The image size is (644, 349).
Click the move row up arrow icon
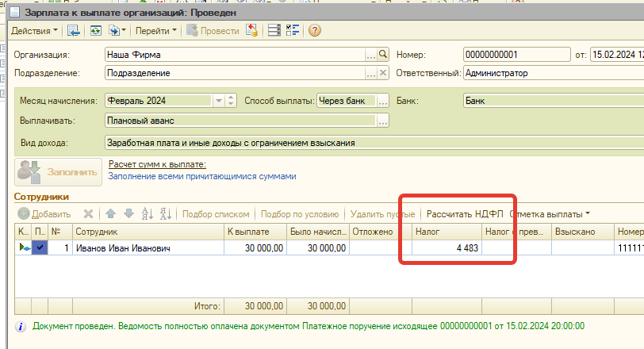pyautogui.click(x=110, y=214)
